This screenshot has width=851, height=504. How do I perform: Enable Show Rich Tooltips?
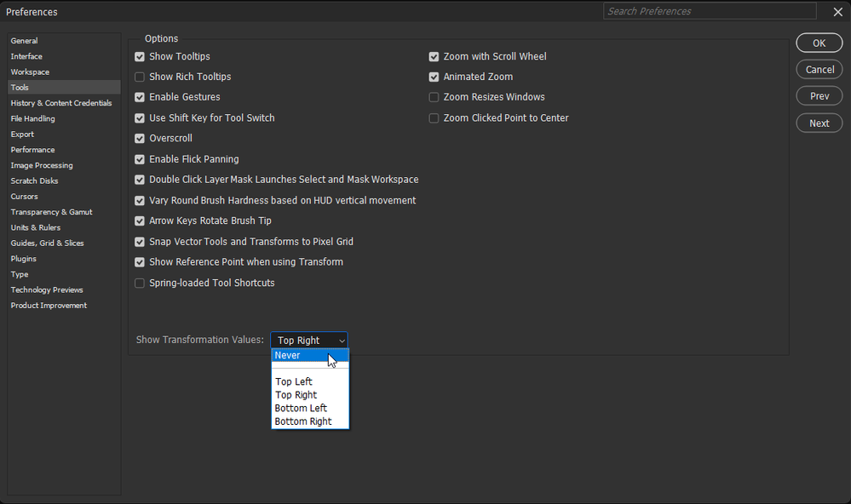click(140, 77)
